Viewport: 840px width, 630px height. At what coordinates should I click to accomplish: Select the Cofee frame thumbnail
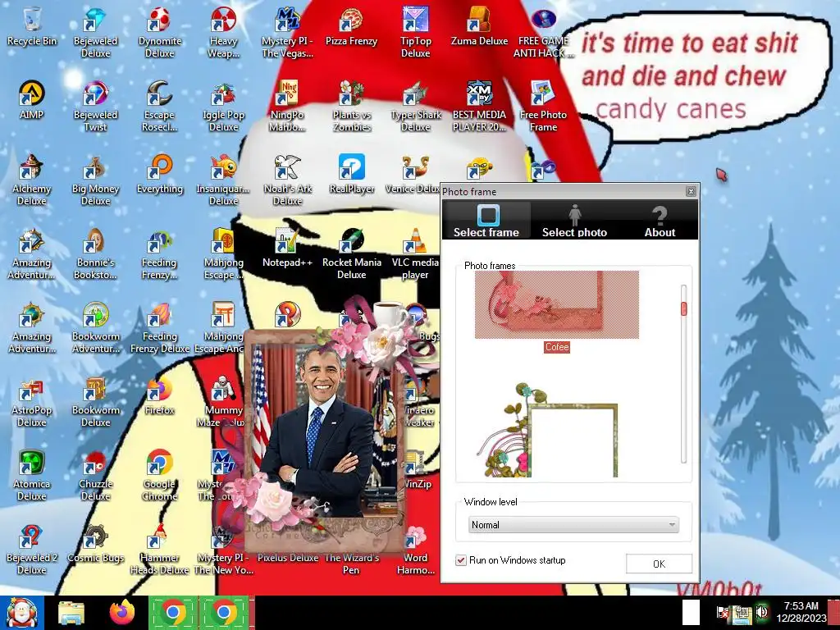coord(557,304)
